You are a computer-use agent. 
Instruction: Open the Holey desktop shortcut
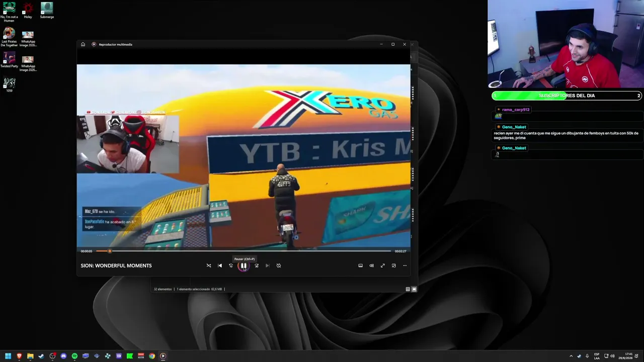pos(28,11)
